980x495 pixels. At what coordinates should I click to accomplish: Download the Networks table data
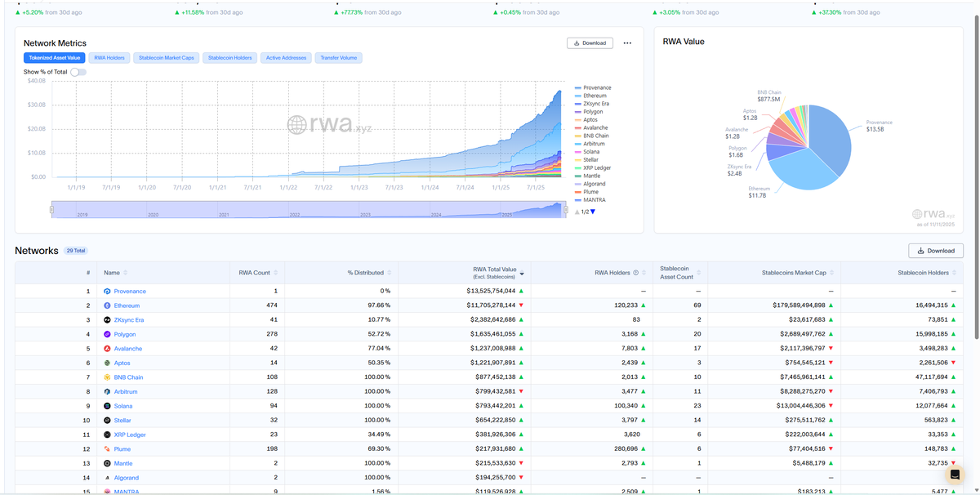point(936,251)
